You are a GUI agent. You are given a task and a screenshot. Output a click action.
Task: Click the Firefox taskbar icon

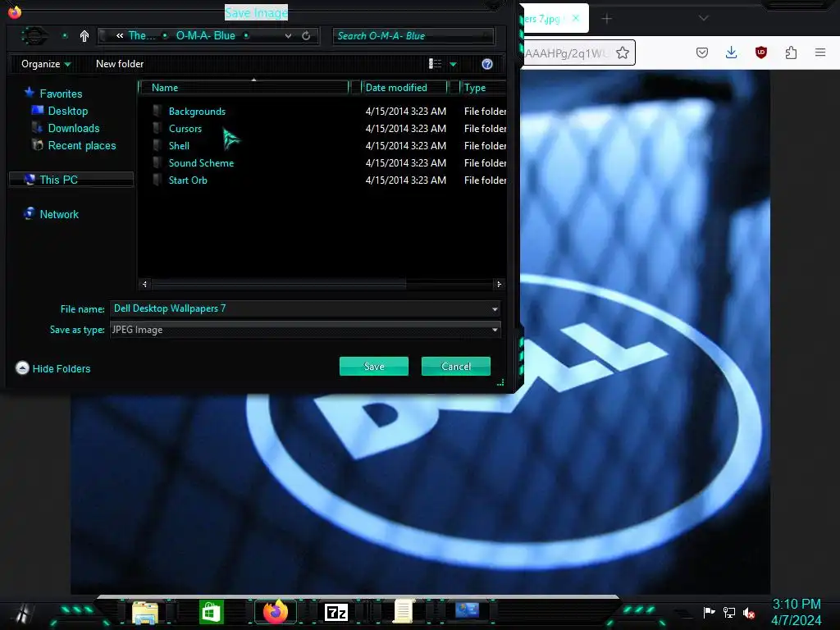click(x=276, y=612)
